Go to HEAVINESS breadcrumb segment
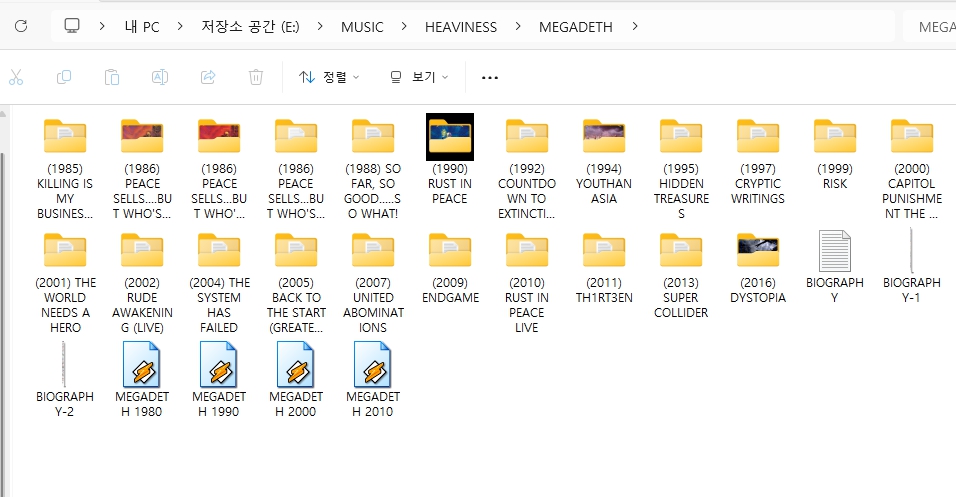The width and height of the screenshot is (956, 497). (x=461, y=27)
